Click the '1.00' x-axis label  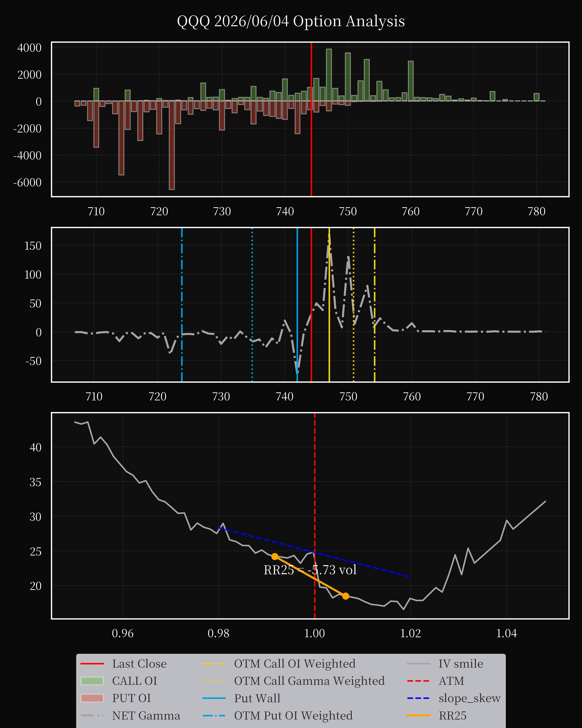click(315, 633)
